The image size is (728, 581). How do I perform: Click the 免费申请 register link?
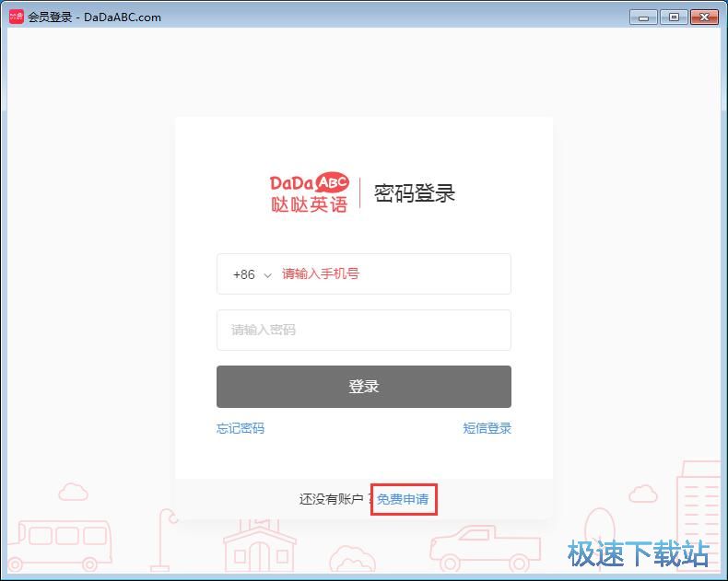(x=403, y=499)
